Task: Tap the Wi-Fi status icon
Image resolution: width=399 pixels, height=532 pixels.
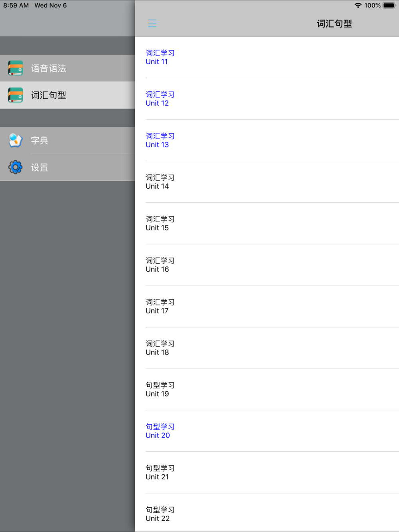Action: coord(358,6)
